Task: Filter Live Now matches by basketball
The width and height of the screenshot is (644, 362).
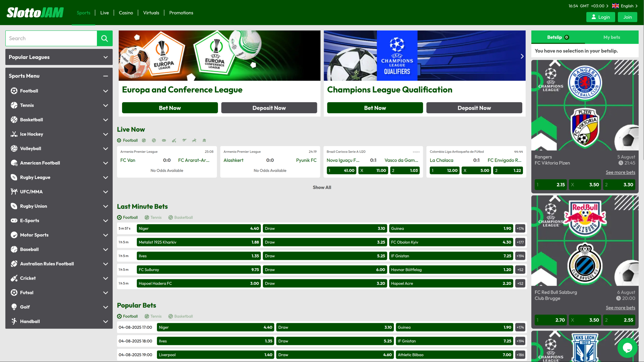Action: click(x=154, y=140)
